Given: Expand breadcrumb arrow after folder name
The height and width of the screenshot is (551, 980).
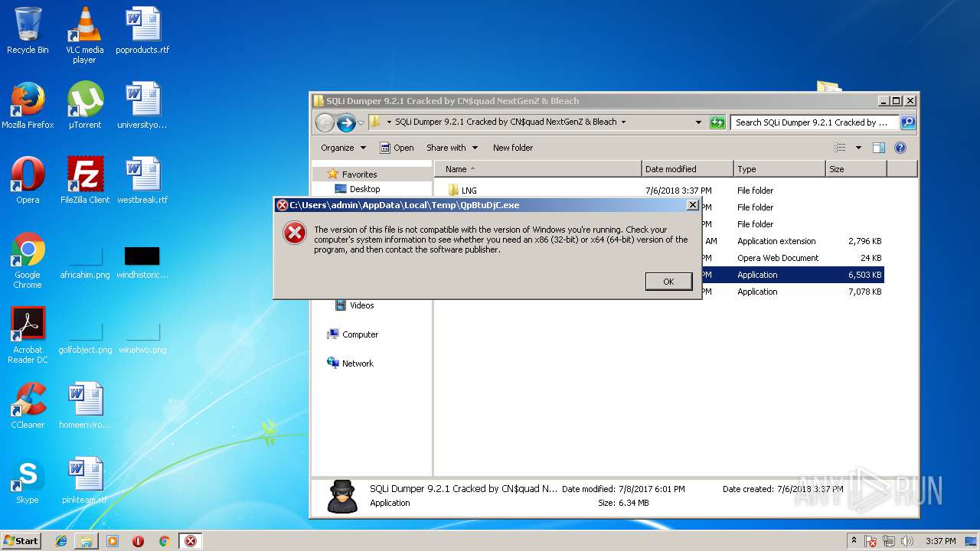Looking at the screenshot, I should 623,122.
